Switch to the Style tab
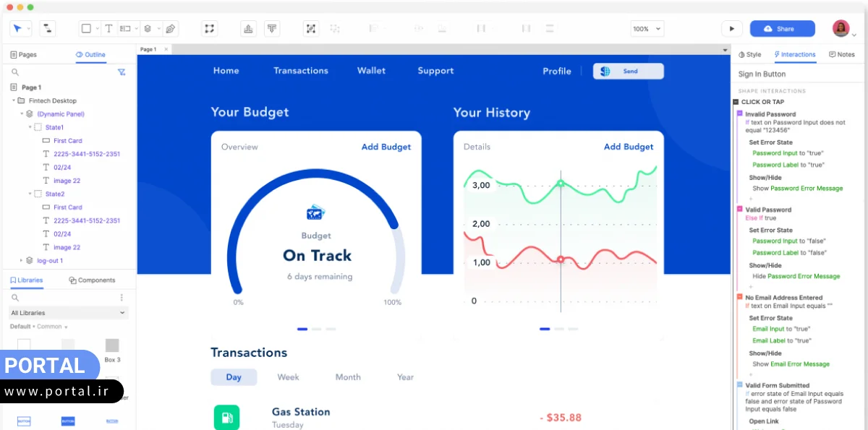The height and width of the screenshot is (430, 868). [x=749, y=55]
